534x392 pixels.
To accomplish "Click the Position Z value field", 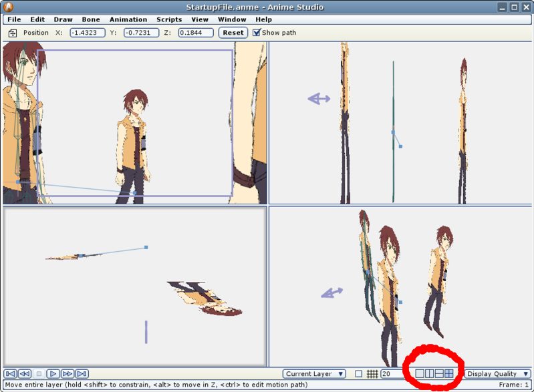I will coord(196,33).
